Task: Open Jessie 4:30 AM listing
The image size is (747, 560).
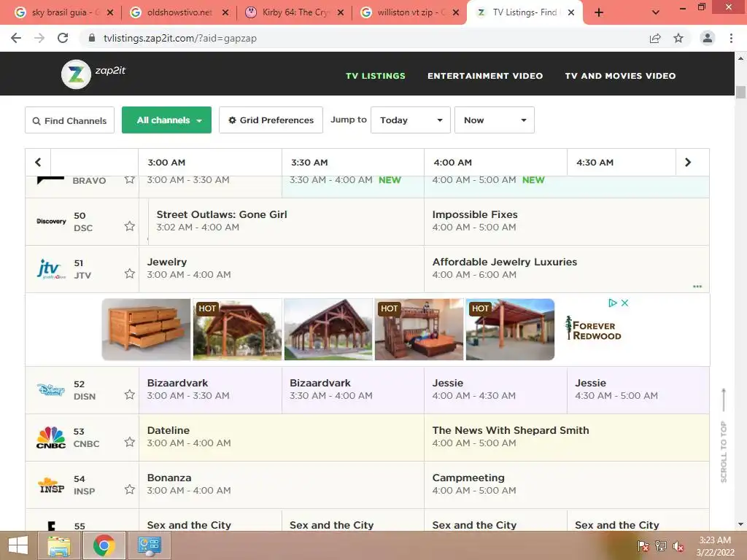Action: (x=638, y=389)
